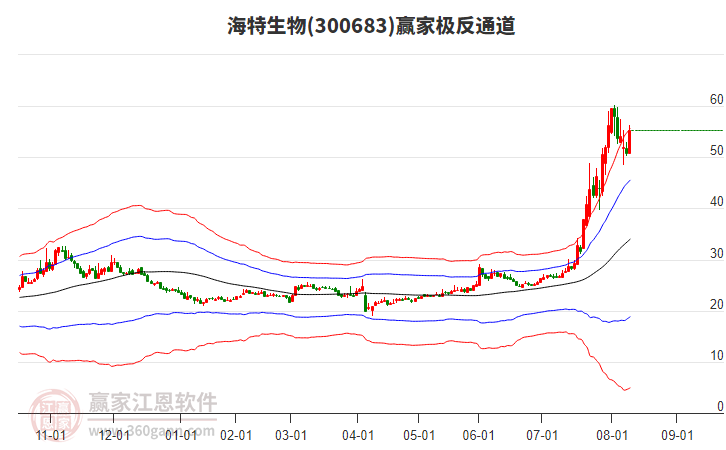Image resolution: width=726 pixels, height=450 pixels.
Task: Select the 06-01 date label
Action: pyautogui.click(x=478, y=436)
